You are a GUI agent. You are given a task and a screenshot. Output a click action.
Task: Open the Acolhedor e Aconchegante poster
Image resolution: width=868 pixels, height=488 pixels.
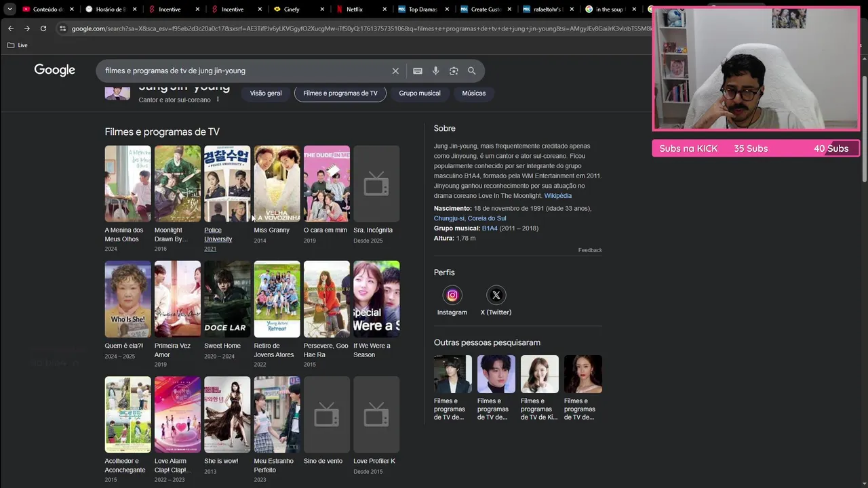[x=127, y=415]
